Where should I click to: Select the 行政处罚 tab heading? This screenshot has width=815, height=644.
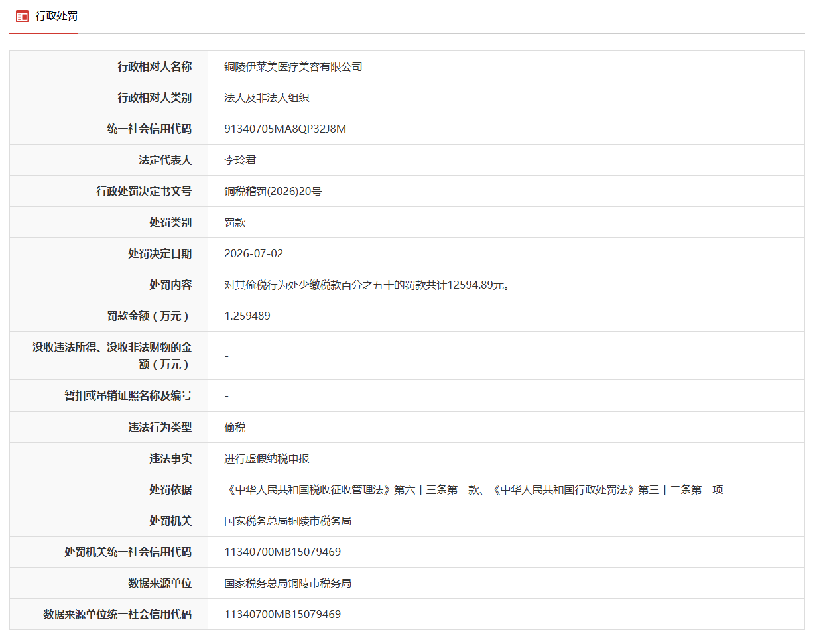56,16
